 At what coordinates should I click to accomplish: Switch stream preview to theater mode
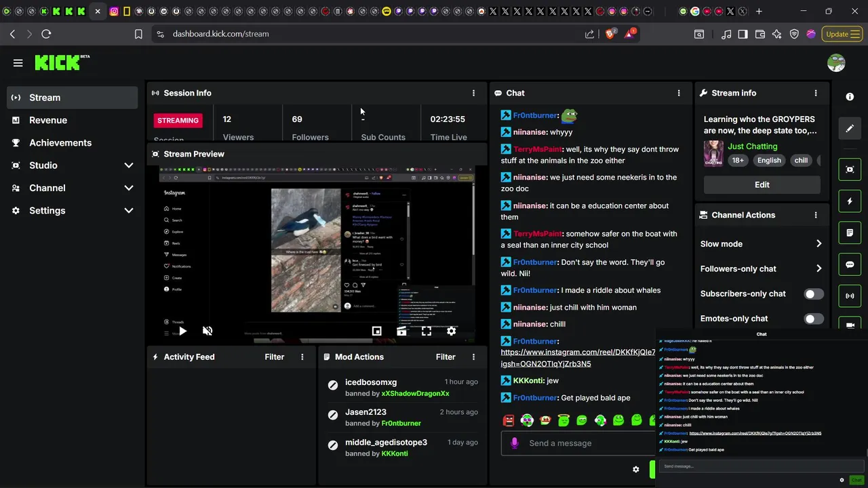[401, 331]
